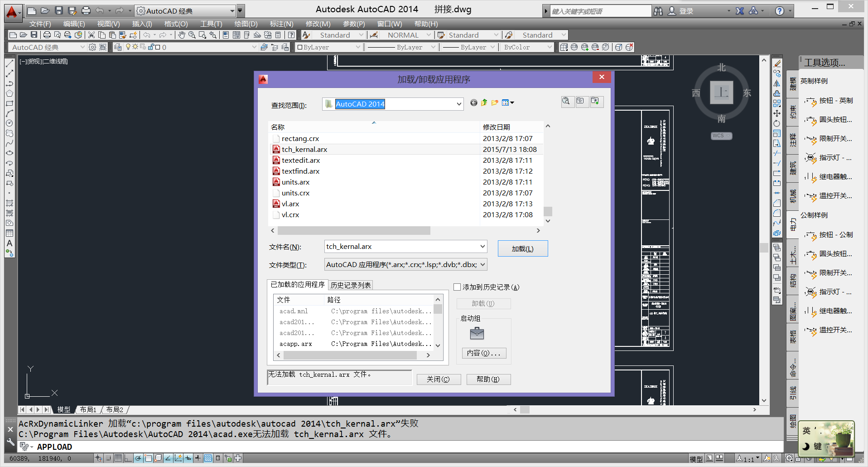The height and width of the screenshot is (467, 868).
Task: Open the Layer Properties Manager icon
Action: click(x=118, y=47)
